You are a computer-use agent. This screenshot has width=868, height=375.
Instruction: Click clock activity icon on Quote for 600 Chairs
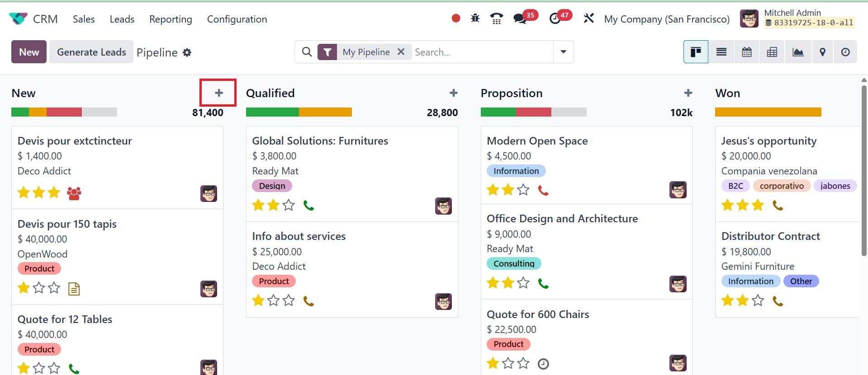tap(543, 364)
